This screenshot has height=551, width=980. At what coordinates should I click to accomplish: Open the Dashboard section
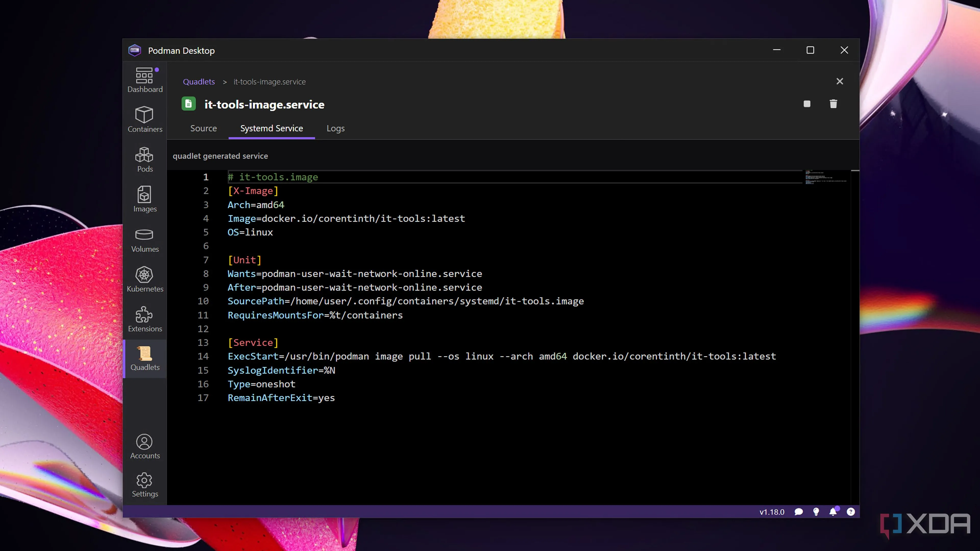click(x=144, y=80)
